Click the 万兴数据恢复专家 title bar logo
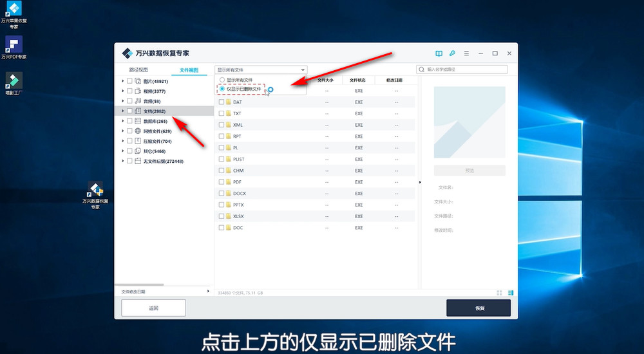 click(x=127, y=53)
